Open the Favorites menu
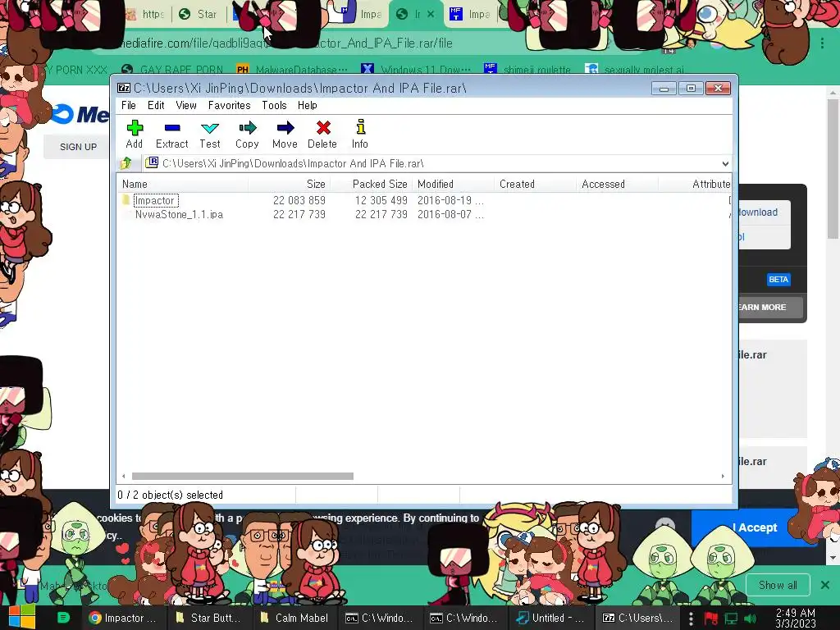840x630 pixels. (230, 106)
